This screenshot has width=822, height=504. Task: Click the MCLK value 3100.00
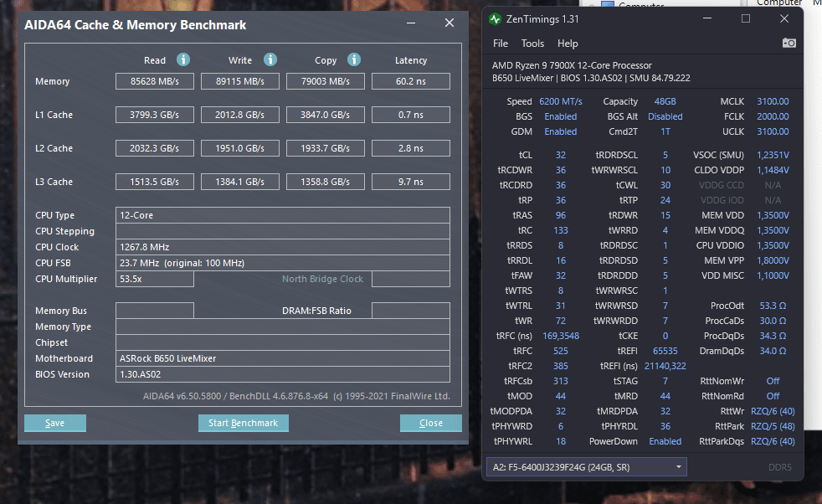click(773, 101)
